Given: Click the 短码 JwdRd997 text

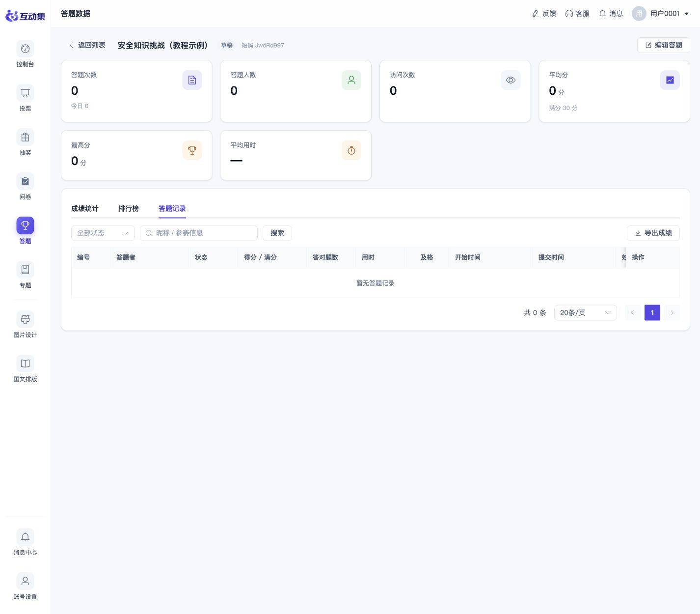Looking at the screenshot, I should tap(263, 45).
